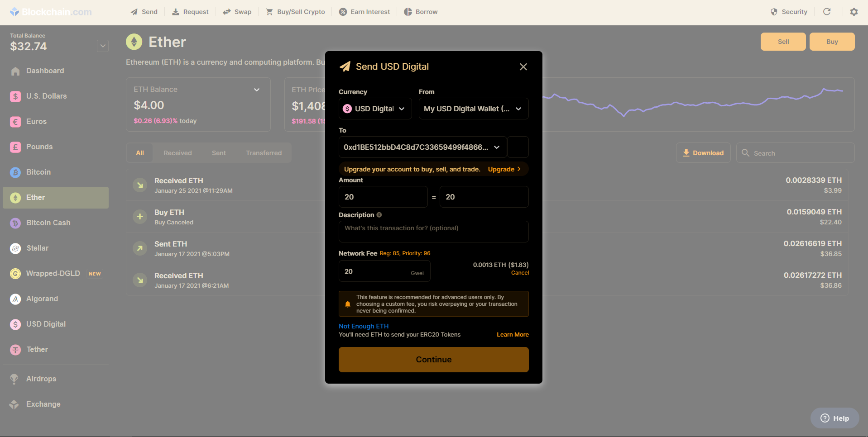Open Exchange in the sidebar
Viewport: 868px width, 437px height.
tap(56, 404)
